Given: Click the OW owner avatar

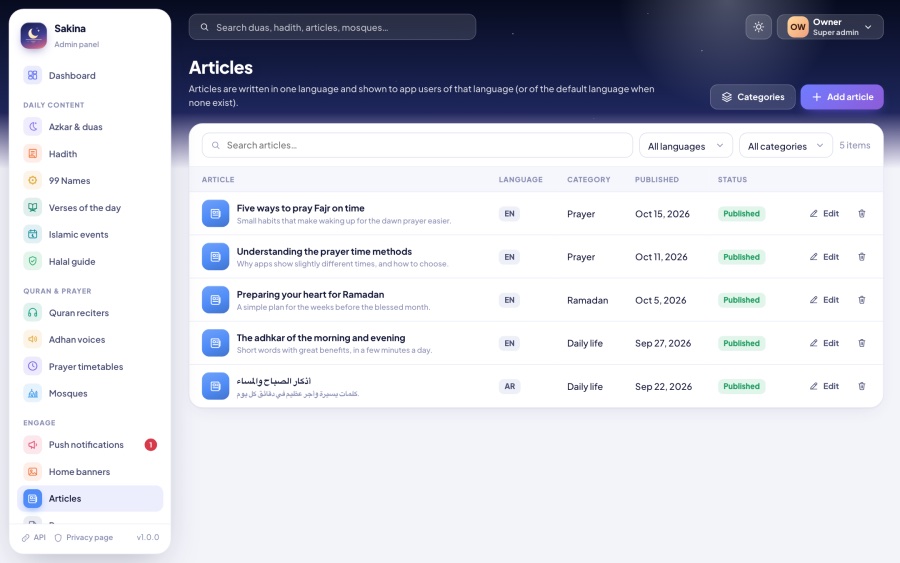Looking at the screenshot, I should point(798,27).
